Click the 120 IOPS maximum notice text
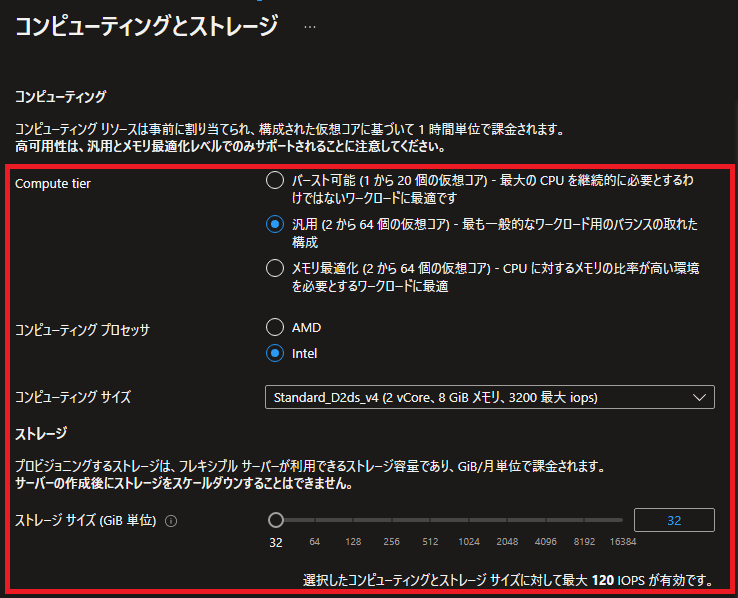 (x=508, y=580)
